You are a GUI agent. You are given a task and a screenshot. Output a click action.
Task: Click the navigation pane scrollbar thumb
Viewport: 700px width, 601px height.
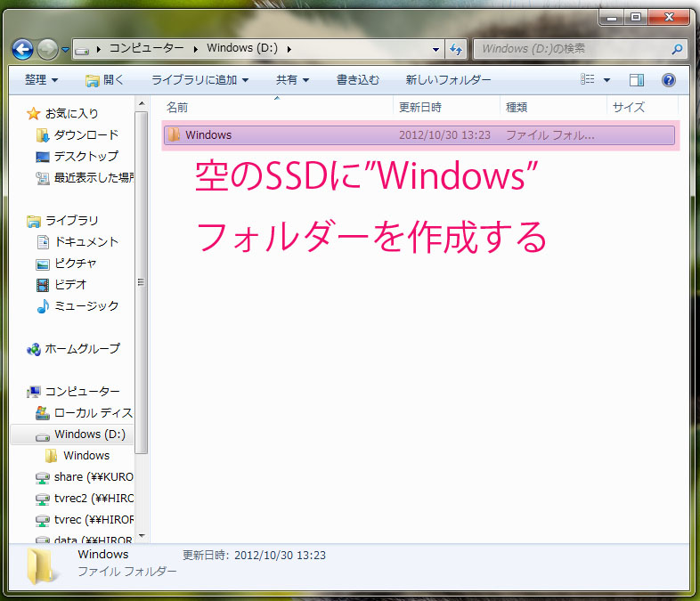pyautogui.click(x=141, y=283)
